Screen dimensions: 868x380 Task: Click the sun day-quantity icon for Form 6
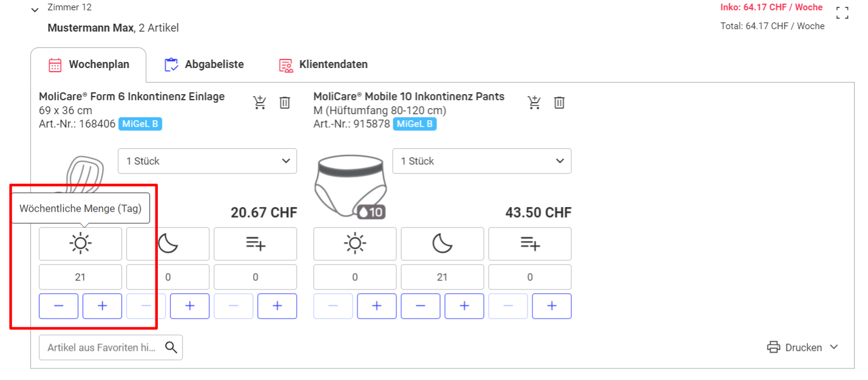pos(81,244)
